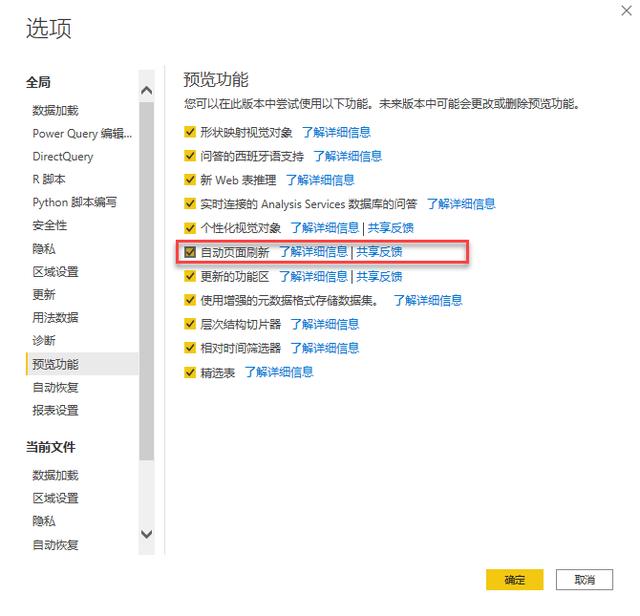640x616 pixels.
Task: Open 了解详细信息 link for 增强的元数据格式
Action: (428, 300)
